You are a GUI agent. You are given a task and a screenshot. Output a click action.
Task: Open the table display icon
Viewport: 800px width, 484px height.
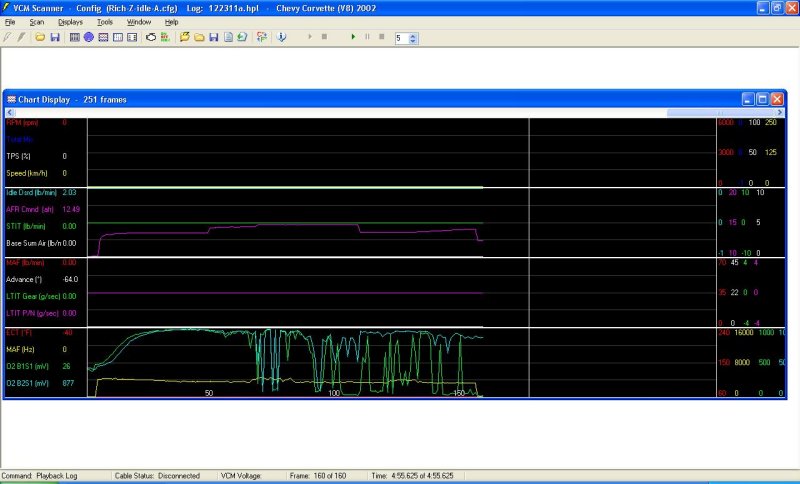pyautogui.click(x=74, y=37)
